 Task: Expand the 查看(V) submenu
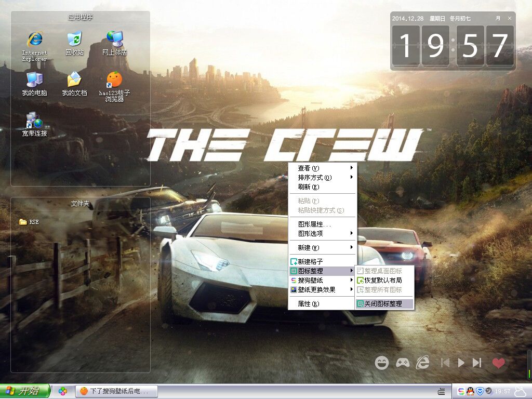click(x=322, y=168)
